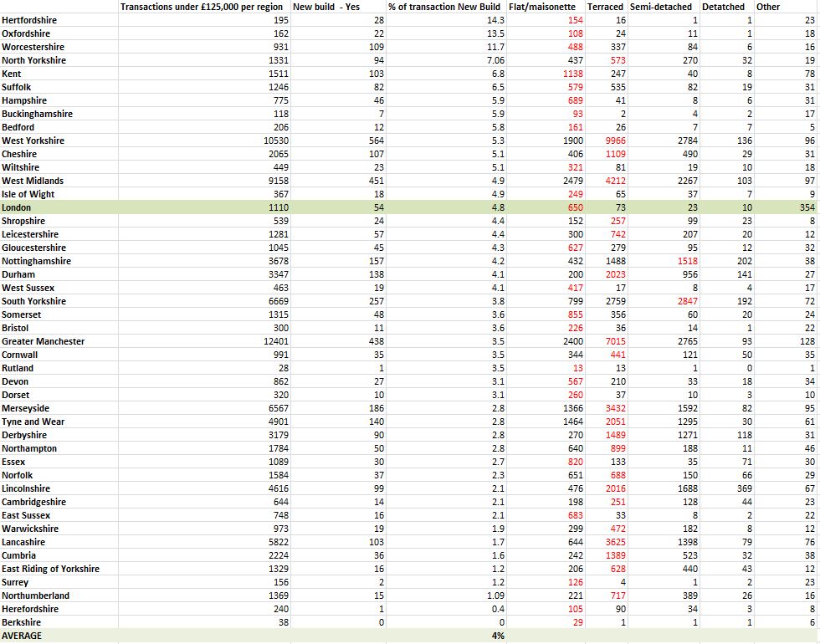This screenshot has height=644, width=820.
Task: Select Lincolnshire's 369 detached value cell
Action: tap(744, 488)
